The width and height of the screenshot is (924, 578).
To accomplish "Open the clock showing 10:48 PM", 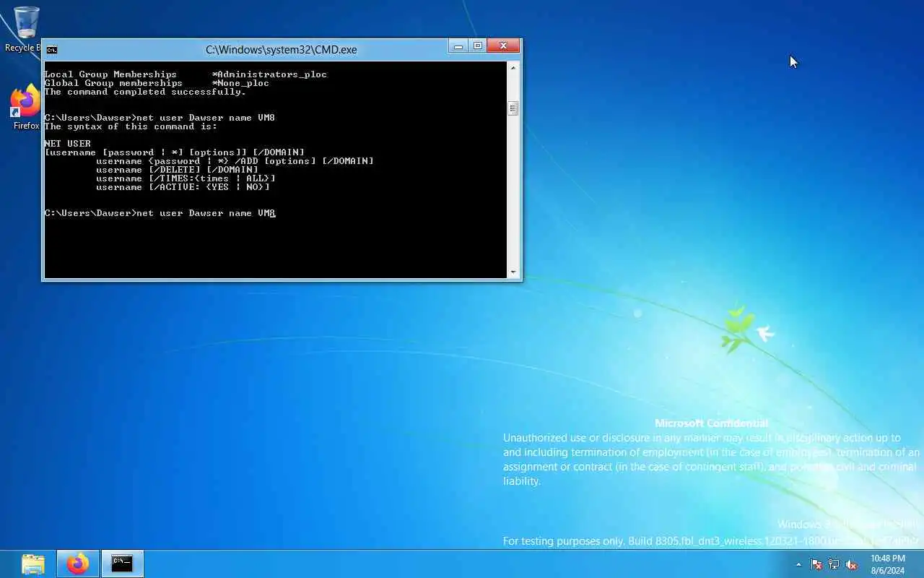I will tap(887, 564).
